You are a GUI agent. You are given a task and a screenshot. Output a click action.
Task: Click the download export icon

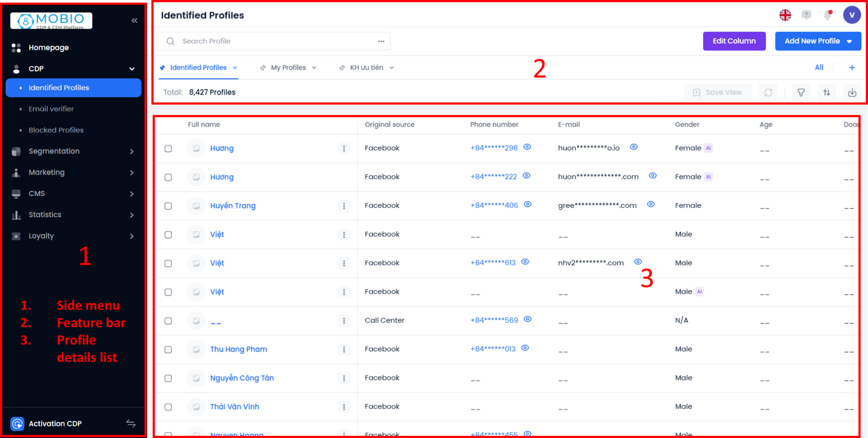tap(852, 93)
